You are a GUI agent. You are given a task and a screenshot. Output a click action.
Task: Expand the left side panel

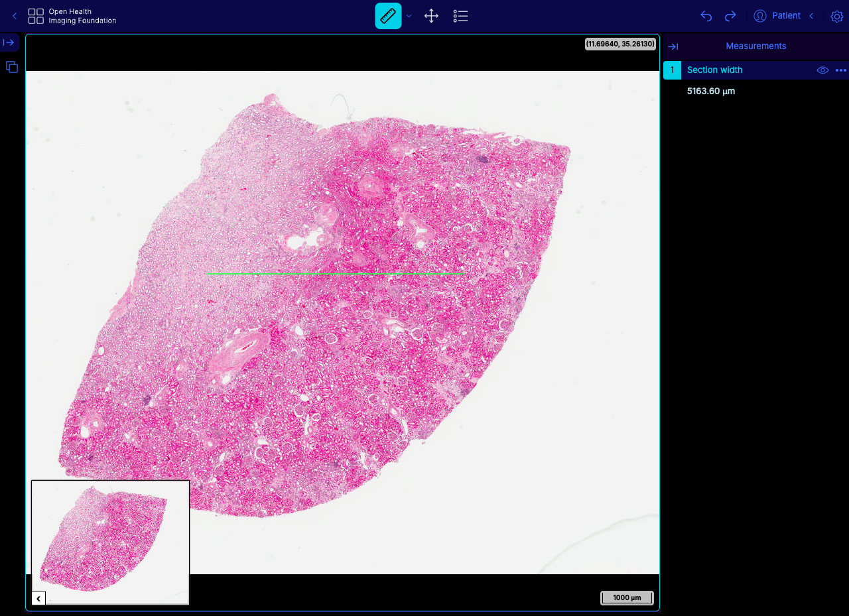tap(9, 42)
